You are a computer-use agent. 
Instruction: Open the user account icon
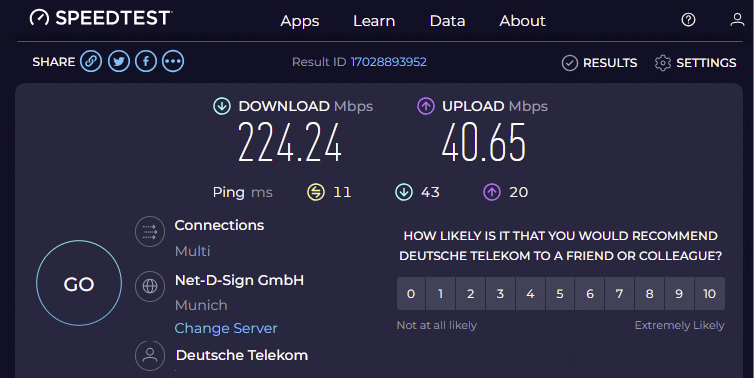point(737,20)
